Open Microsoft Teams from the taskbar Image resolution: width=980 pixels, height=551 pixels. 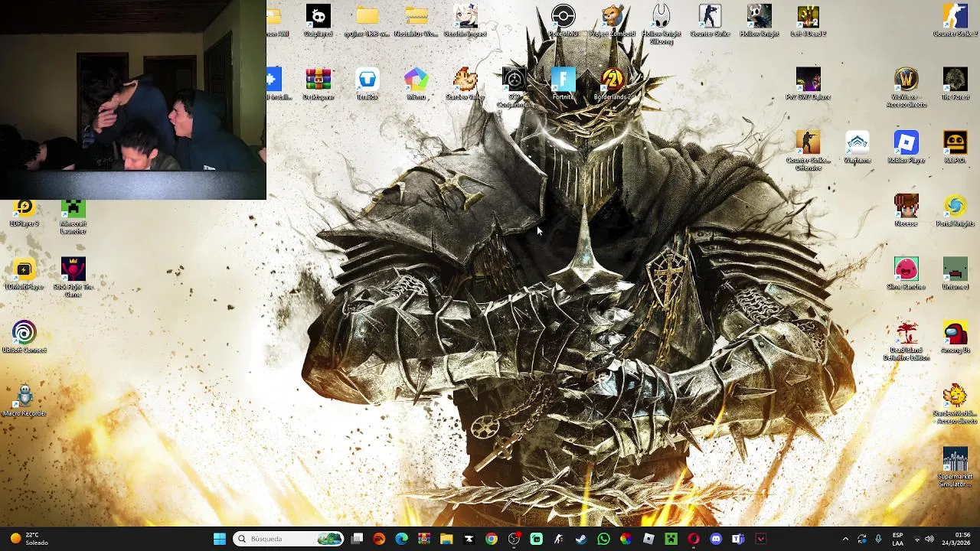coord(738,539)
